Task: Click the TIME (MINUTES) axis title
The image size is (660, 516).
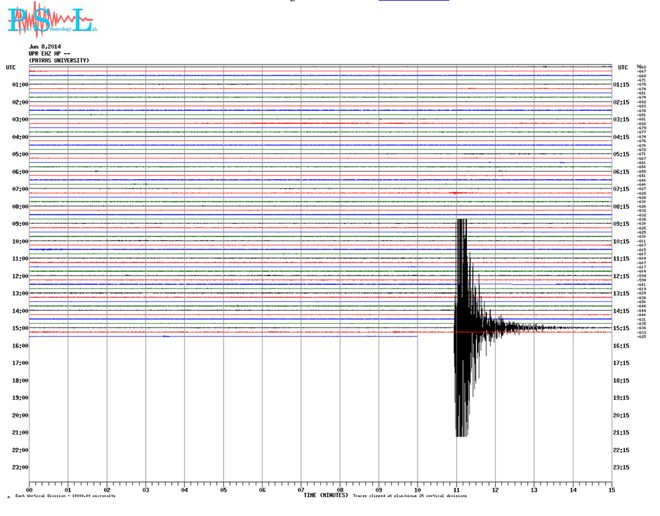Action: tap(325, 495)
